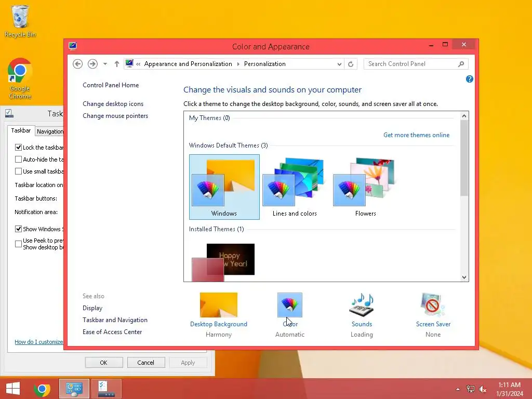This screenshot has height=399, width=532.
Task: Open Taskbar and Navigation link
Action: (x=115, y=320)
